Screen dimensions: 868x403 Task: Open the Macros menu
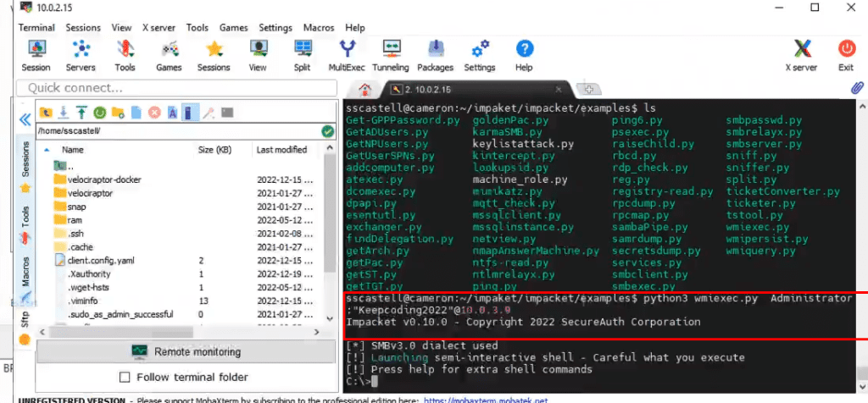pos(319,27)
